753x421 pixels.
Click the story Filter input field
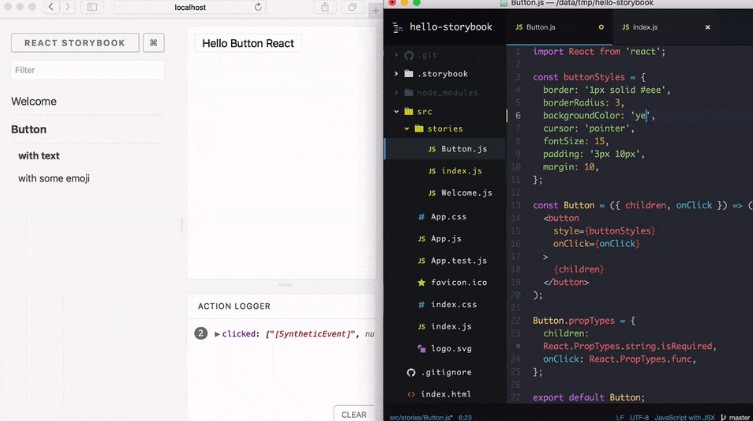click(87, 70)
